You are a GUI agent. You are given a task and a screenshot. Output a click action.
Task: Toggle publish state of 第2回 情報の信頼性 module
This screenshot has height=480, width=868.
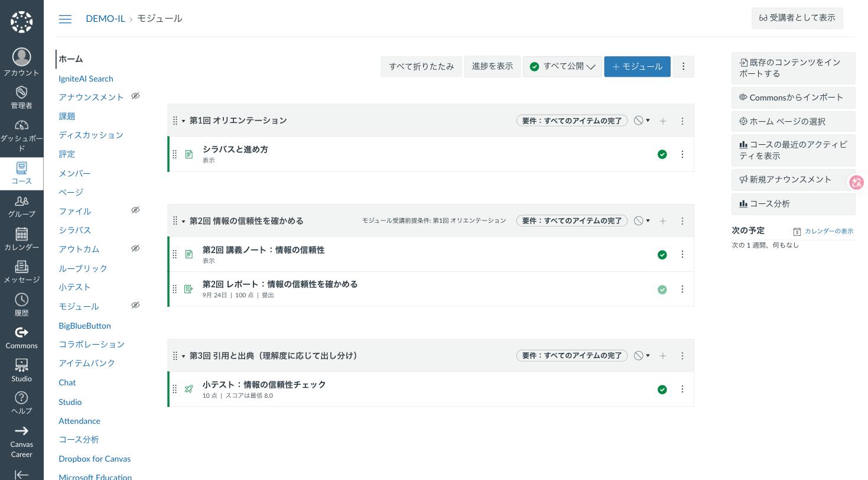pos(642,220)
